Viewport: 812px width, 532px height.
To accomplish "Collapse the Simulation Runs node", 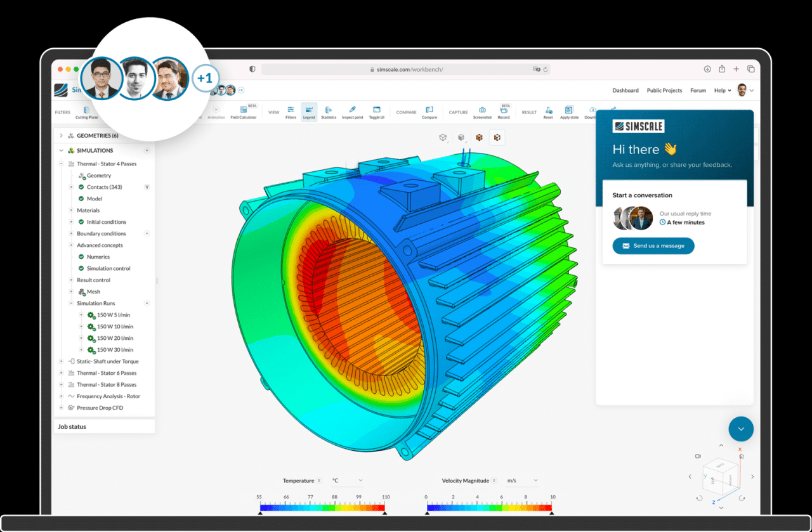I will click(x=71, y=303).
